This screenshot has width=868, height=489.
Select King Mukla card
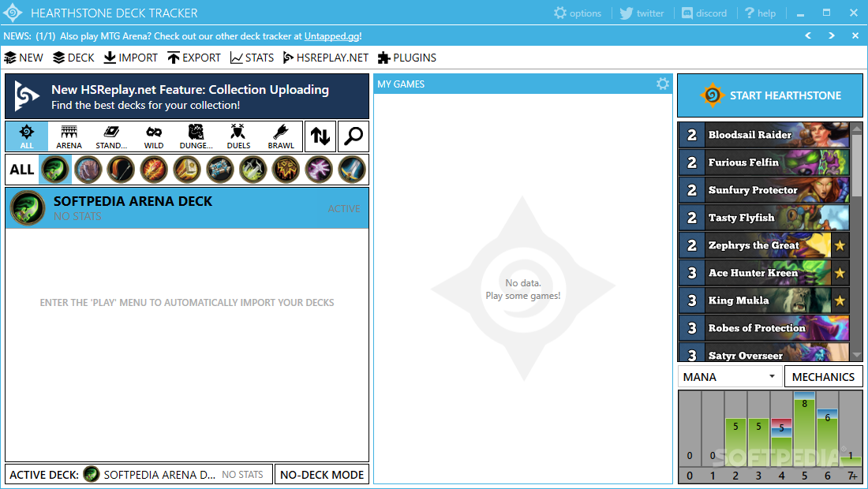764,300
